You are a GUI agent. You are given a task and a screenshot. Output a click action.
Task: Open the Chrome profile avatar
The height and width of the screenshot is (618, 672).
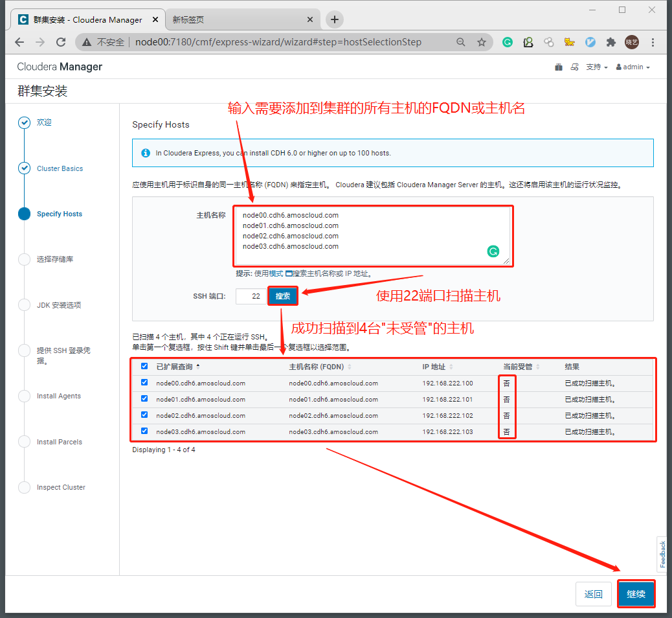coord(632,42)
